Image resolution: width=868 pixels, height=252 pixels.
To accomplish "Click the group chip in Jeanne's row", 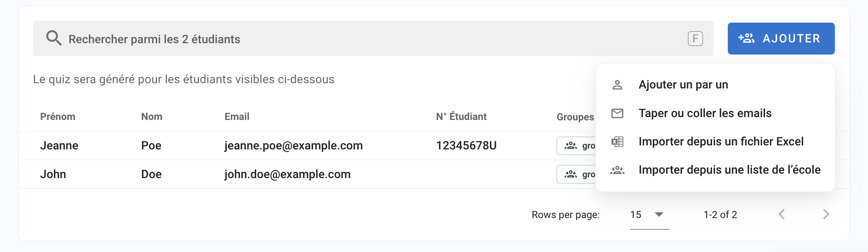I will point(577,146).
